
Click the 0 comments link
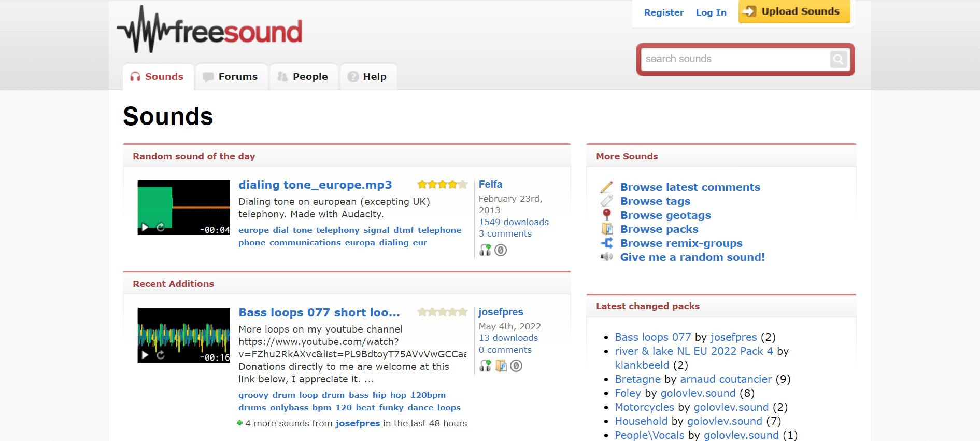tap(505, 350)
